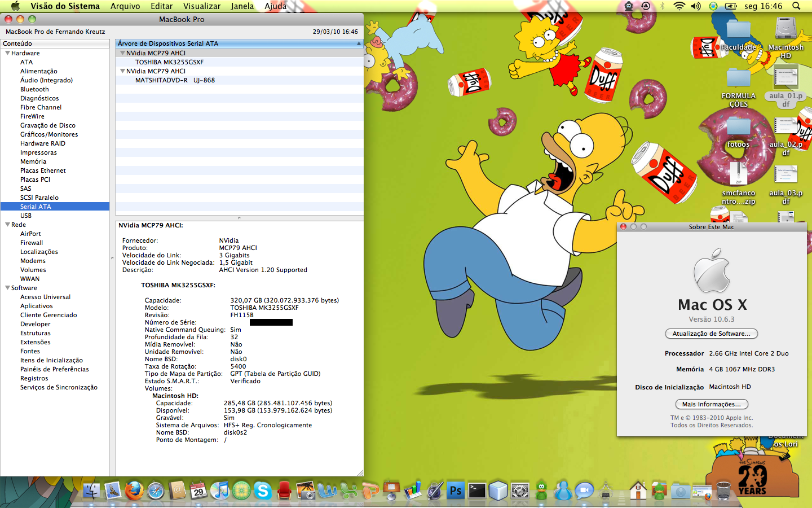The image size is (812, 508).
Task: Open PowerPoint in the Dock
Action: tap(370, 491)
